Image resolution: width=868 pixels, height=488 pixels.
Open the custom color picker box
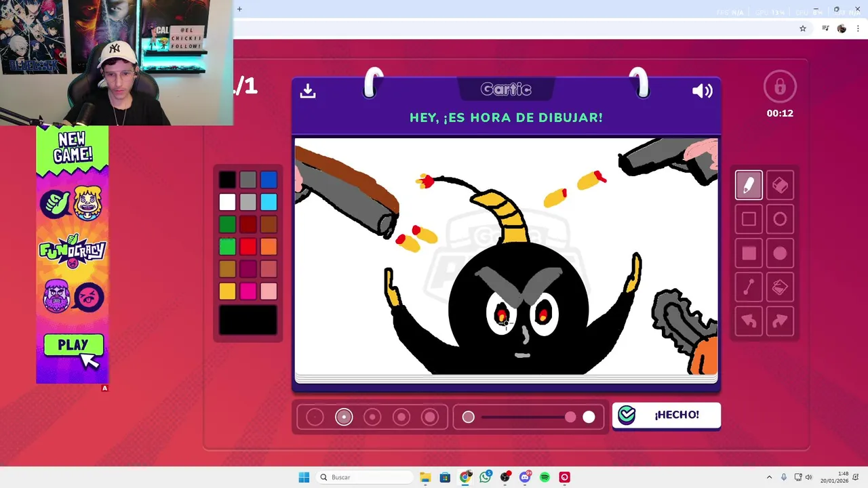pyautogui.click(x=248, y=320)
